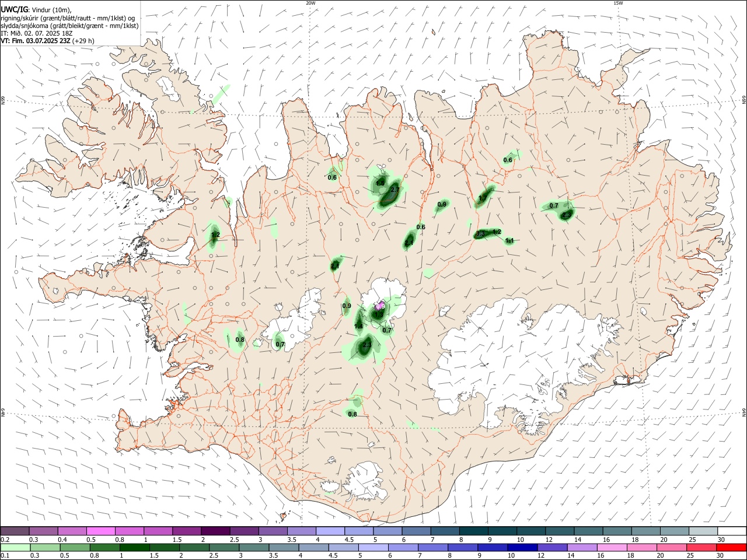Click the 1.4 precipitation value label
747x560 pixels.
tap(358, 326)
